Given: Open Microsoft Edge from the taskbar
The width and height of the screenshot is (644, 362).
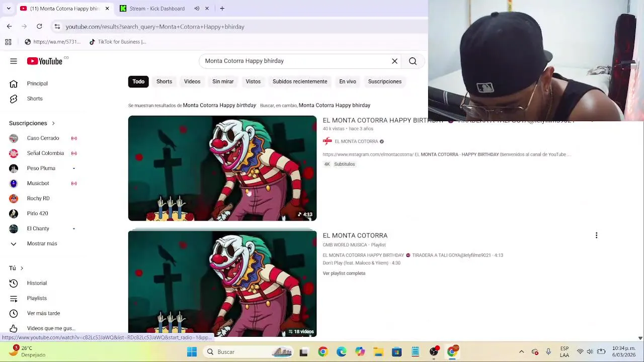Looking at the screenshot, I should pyautogui.click(x=341, y=352).
